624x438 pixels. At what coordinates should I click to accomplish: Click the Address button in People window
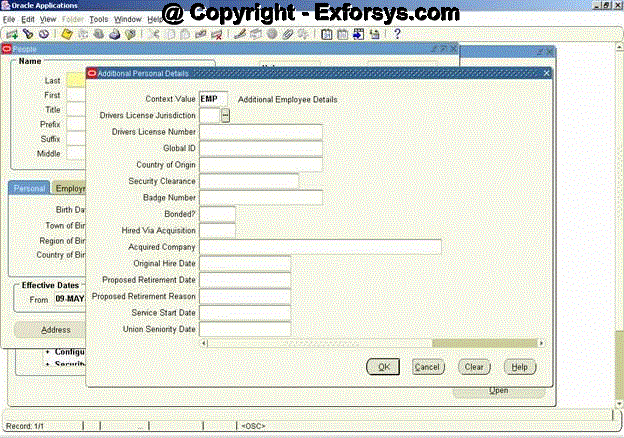tap(55, 329)
